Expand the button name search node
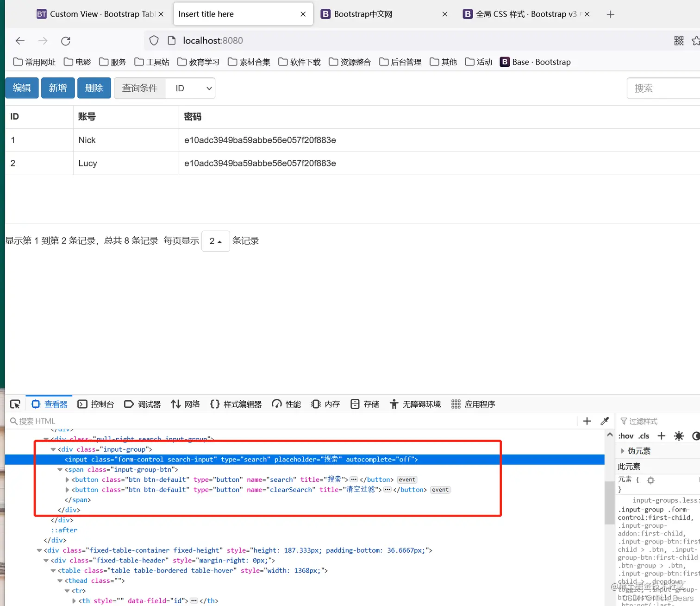This screenshot has width=700, height=606. pyautogui.click(x=68, y=480)
